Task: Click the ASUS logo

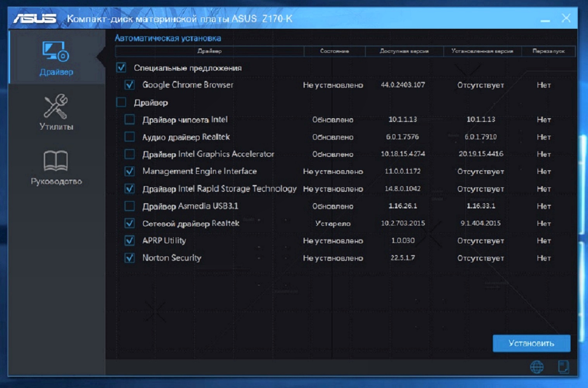Action: [35, 18]
